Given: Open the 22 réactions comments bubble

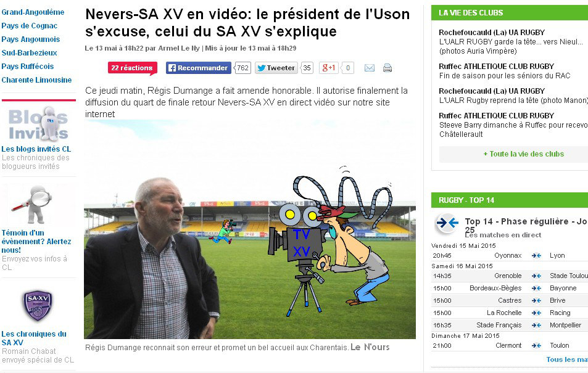Looking at the screenshot, I should click(132, 68).
